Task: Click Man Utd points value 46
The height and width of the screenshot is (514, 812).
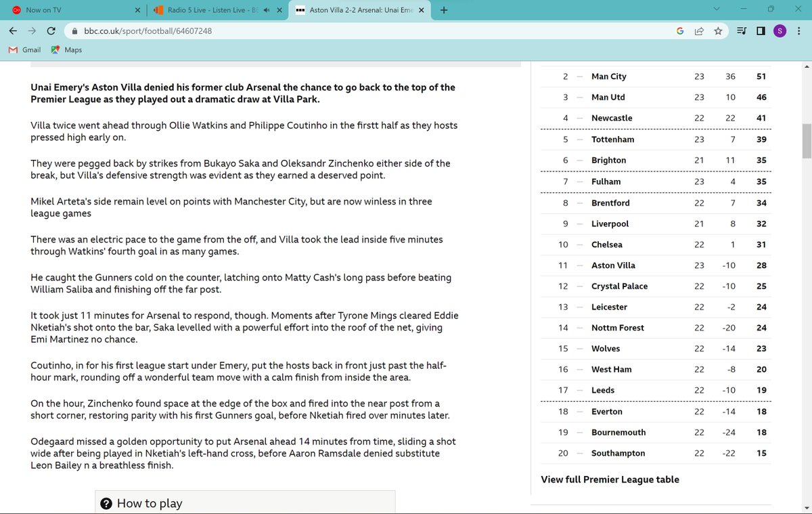Action: pyautogui.click(x=761, y=98)
